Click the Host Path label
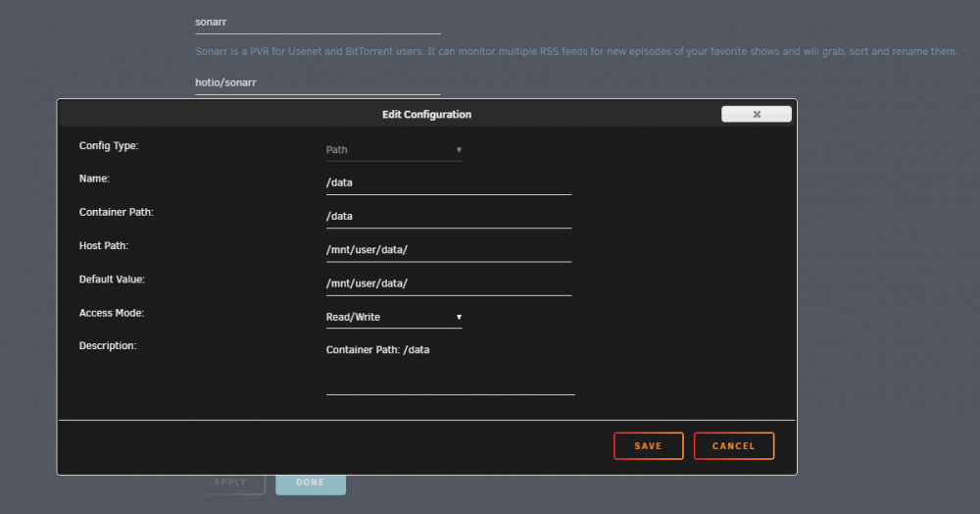The height and width of the screenshot is (514, 980). click(104, 246)
